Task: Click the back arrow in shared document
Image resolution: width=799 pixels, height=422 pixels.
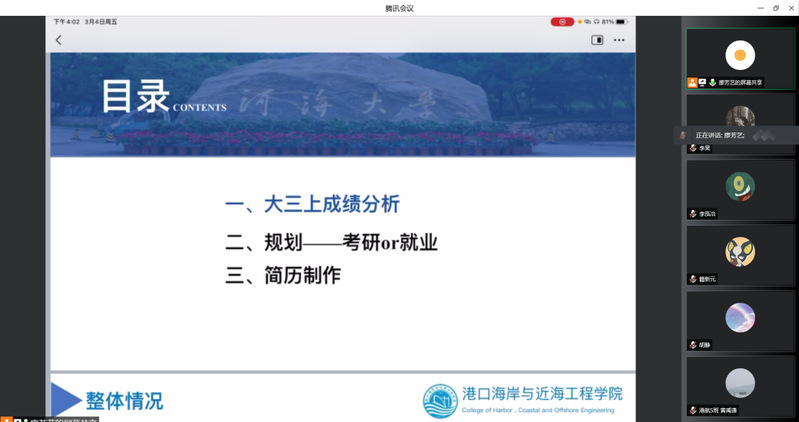Action: tap(58, 40)
